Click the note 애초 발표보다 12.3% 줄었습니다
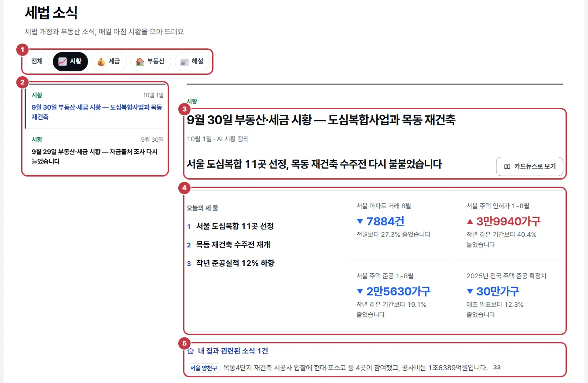 [495, 309]
